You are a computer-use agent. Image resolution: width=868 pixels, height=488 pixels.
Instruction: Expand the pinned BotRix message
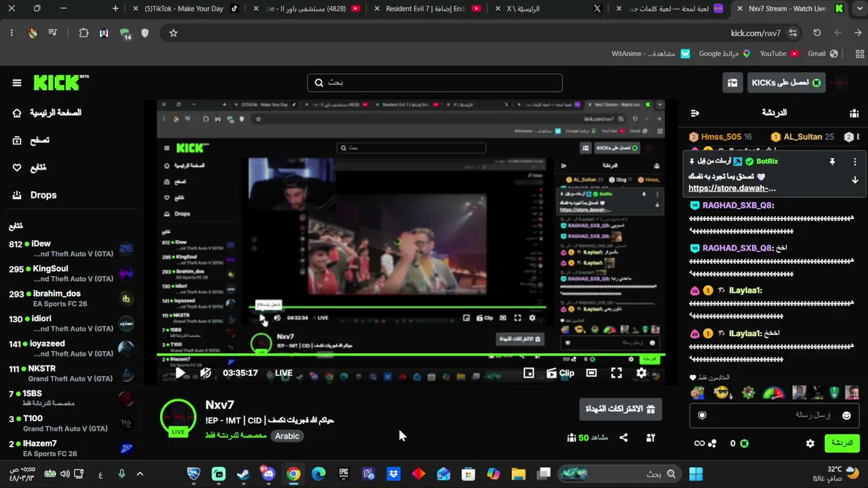(855, 180)
